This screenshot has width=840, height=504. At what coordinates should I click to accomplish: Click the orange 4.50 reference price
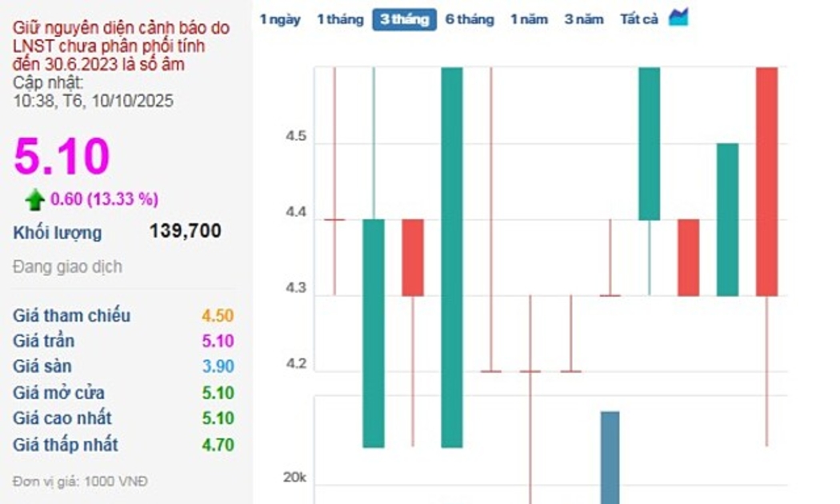tap(218, 315)
